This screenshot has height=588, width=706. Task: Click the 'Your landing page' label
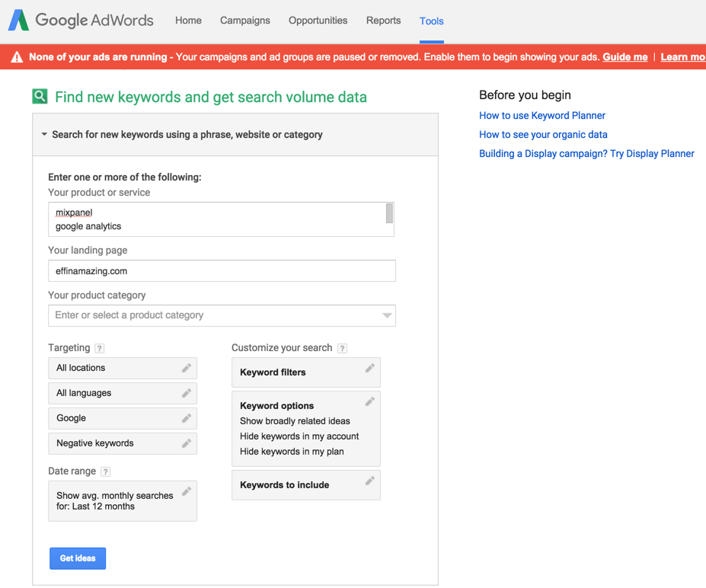point(88,251)
